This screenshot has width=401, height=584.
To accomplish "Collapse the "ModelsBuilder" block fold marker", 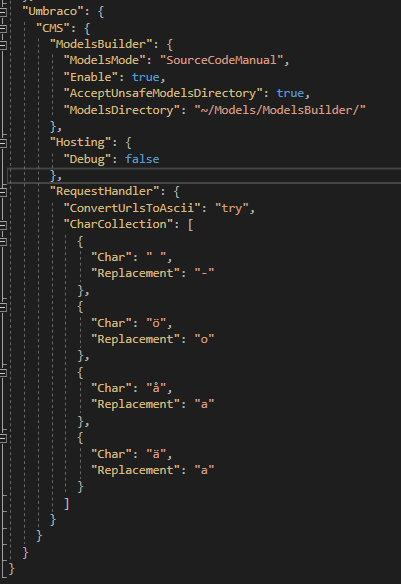I will (x=3, y=45).
